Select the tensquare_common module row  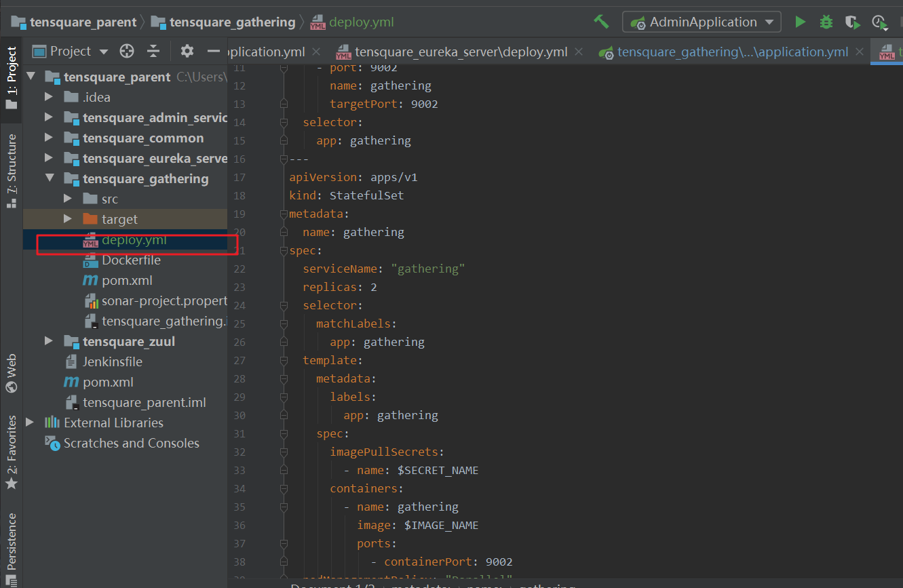pyautogui.click(x=126, y=138)
